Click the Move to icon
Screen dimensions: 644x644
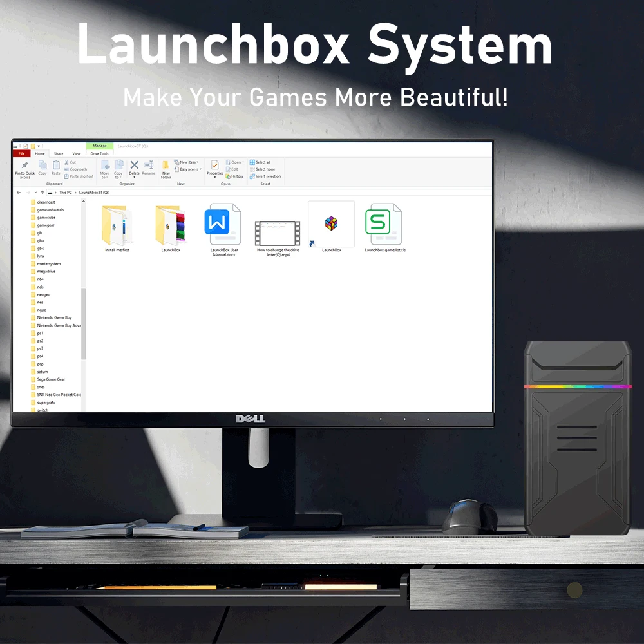(x=105, y=165)
